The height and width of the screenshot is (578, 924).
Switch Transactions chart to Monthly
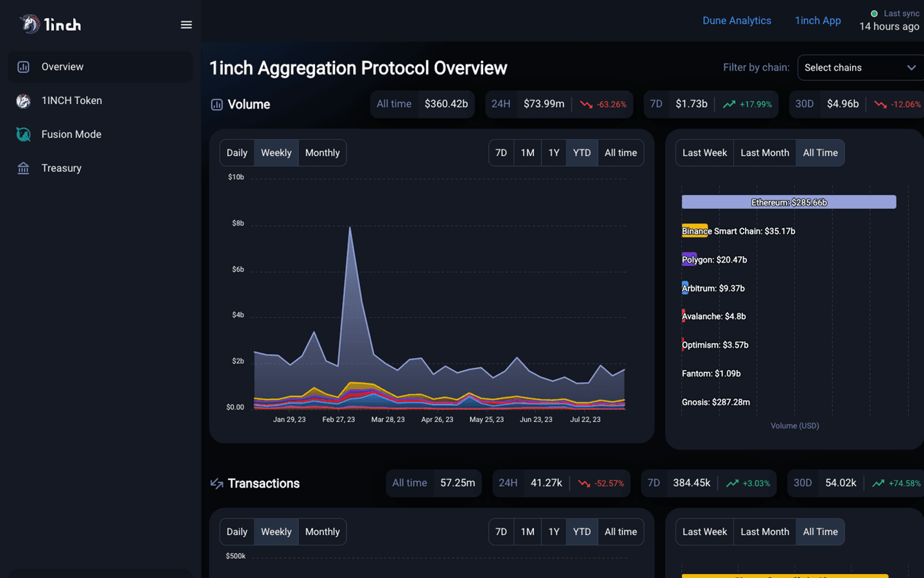(322, 532)
